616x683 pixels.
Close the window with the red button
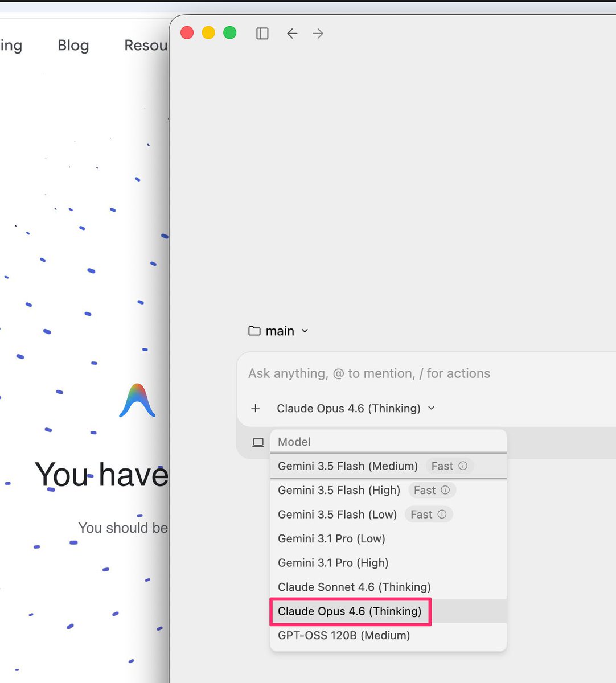coord(187,33)
